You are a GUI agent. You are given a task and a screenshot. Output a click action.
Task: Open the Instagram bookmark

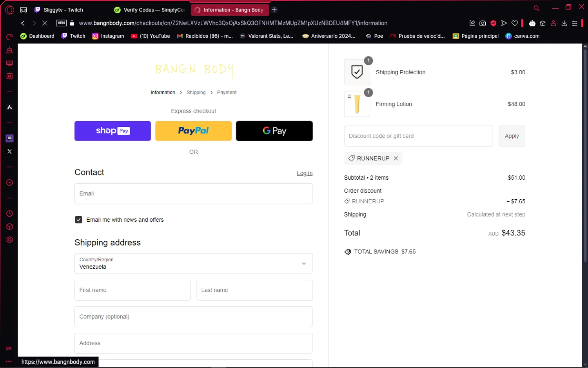(x=108, y=36)
